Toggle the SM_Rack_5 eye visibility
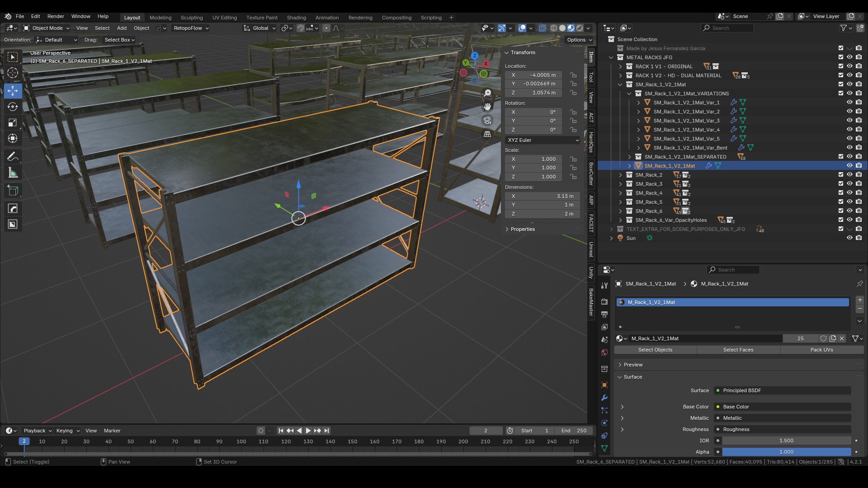Image resolution: width=868 pixels, height=488 pixels. (849, 202)
